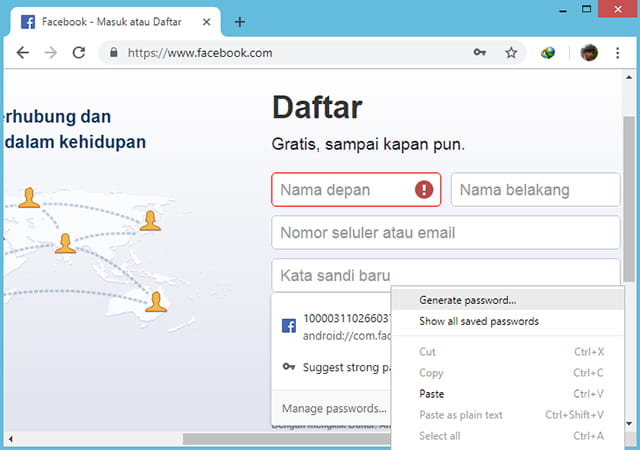Focus the Nama belakang field

(535, 189)
